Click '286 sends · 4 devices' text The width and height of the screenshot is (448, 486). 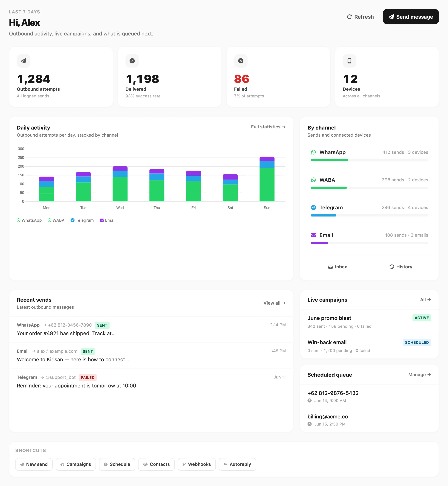coord(405,208)
